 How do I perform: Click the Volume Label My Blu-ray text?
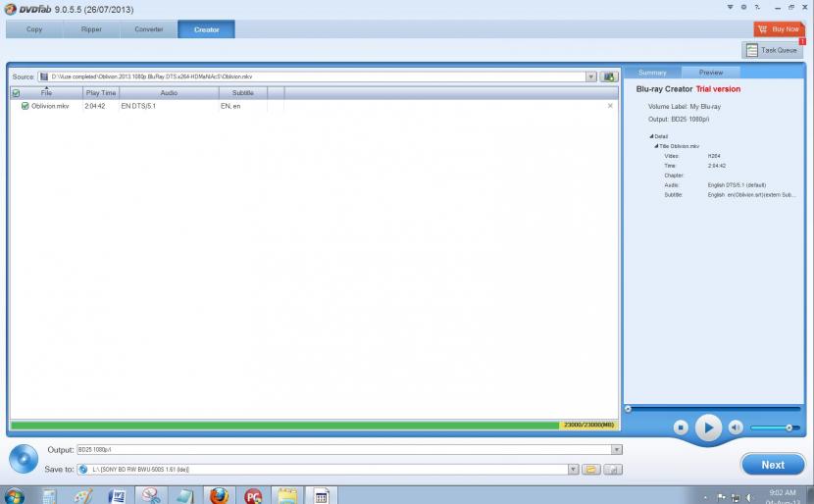(685, 107)
